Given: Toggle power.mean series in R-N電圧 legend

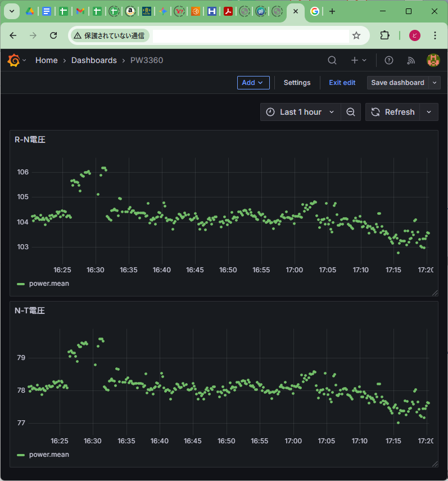Looking at the screenshot, I should coord(49,284).
